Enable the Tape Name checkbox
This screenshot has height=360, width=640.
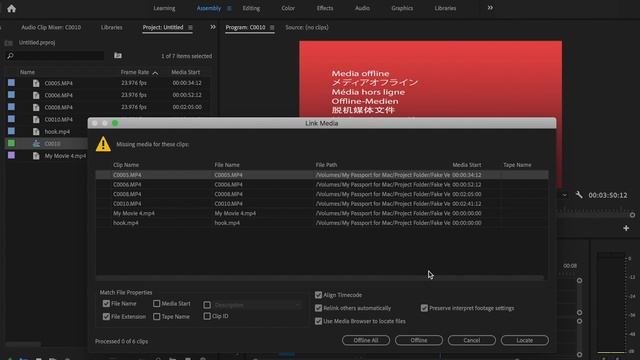coord(156,316)
